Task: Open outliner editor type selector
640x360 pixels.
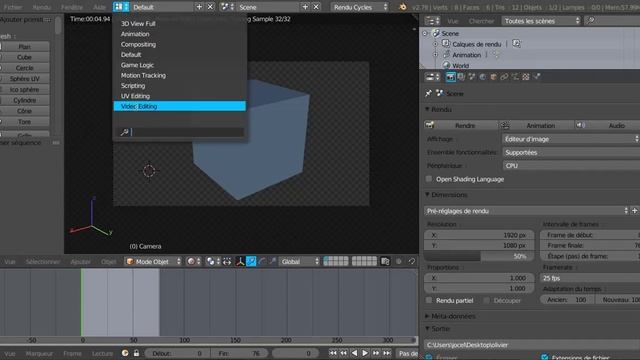Action: tap(432, 20)
